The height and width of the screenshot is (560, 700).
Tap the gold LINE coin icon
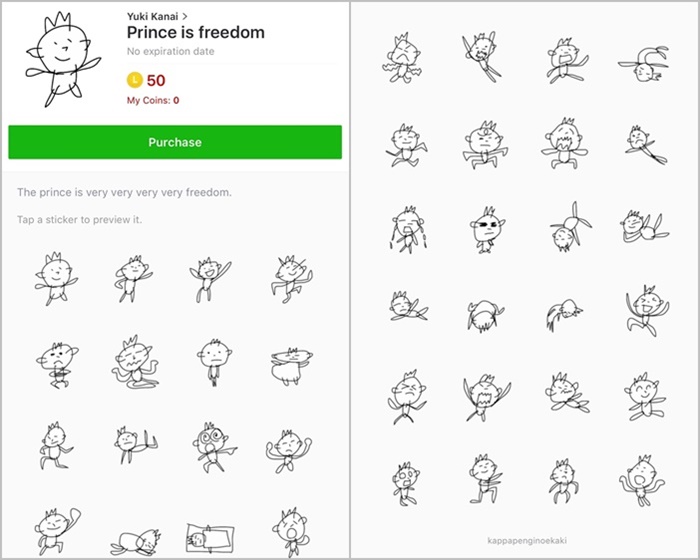134,80
